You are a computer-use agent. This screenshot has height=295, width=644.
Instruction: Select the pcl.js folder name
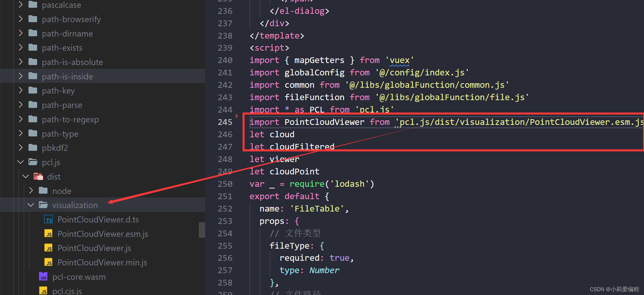tap(51, 162)
